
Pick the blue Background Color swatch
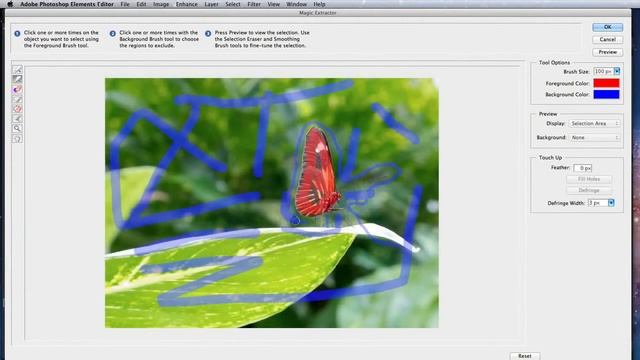pyautogui.click(x=606, y=94)
